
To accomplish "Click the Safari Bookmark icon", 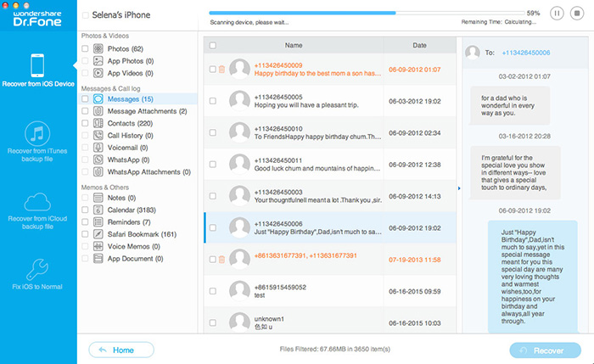I will (x=98, y=234).
